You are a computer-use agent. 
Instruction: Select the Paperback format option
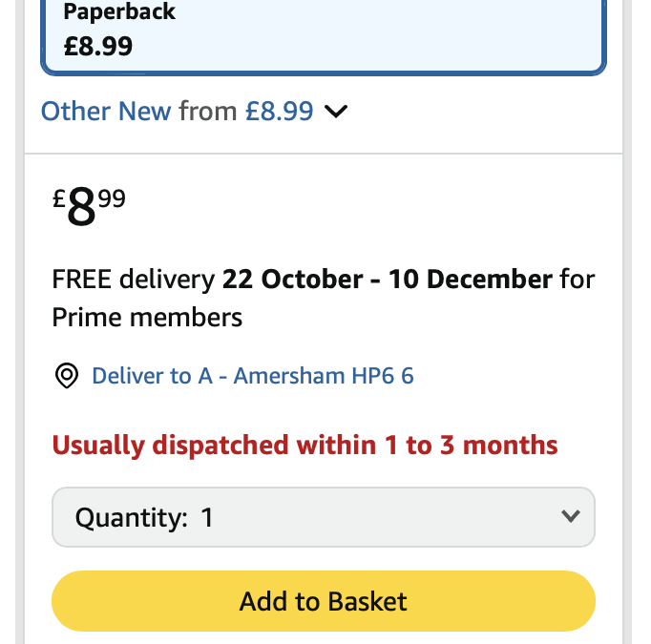coord(323,33)
